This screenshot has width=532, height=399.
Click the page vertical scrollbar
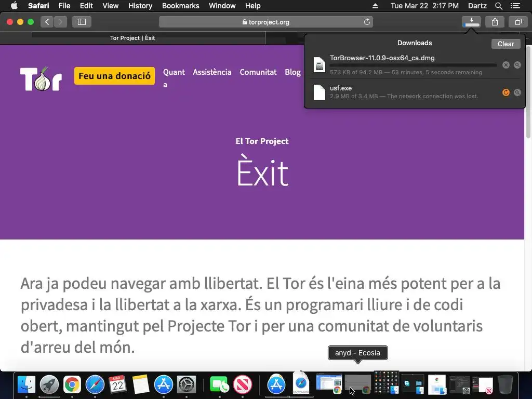coord(528,91)
